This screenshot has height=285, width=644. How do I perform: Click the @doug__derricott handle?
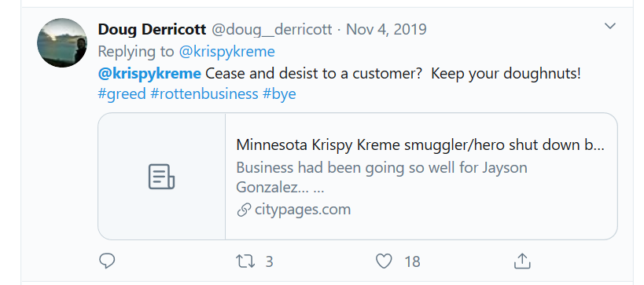271,30
